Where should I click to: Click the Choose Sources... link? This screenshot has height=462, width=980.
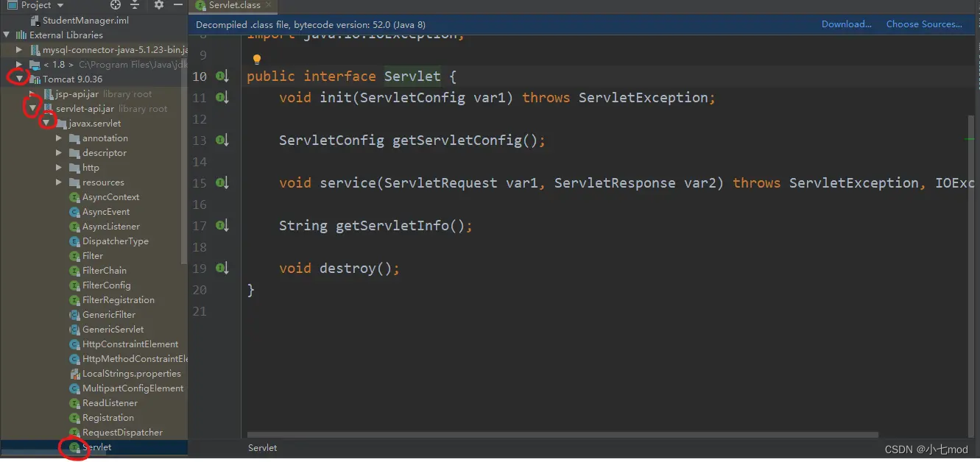[x=924, y=24]
